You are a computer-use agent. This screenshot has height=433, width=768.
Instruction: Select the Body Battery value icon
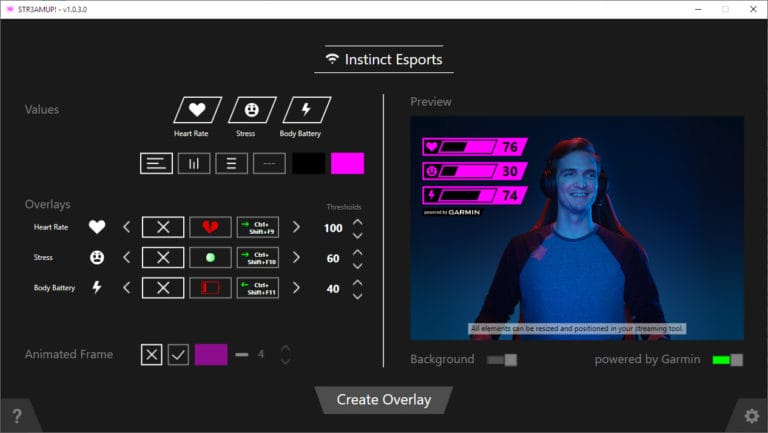point(306,110)
